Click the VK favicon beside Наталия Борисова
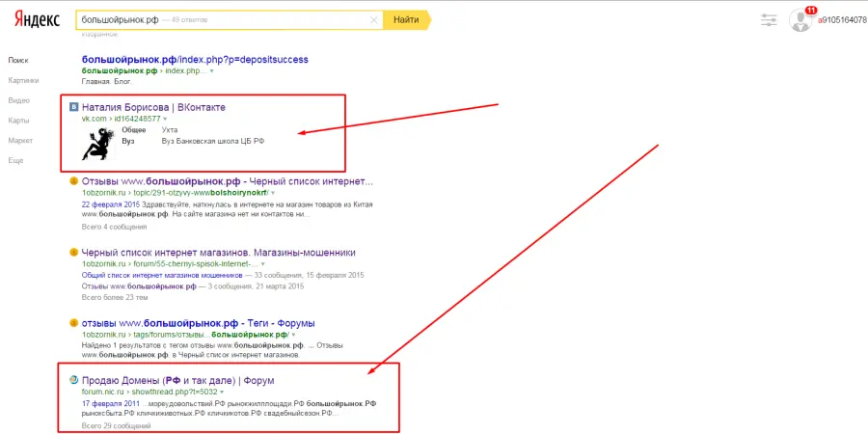Viewport: 868px width, 434px height. (x=73, y=107)
